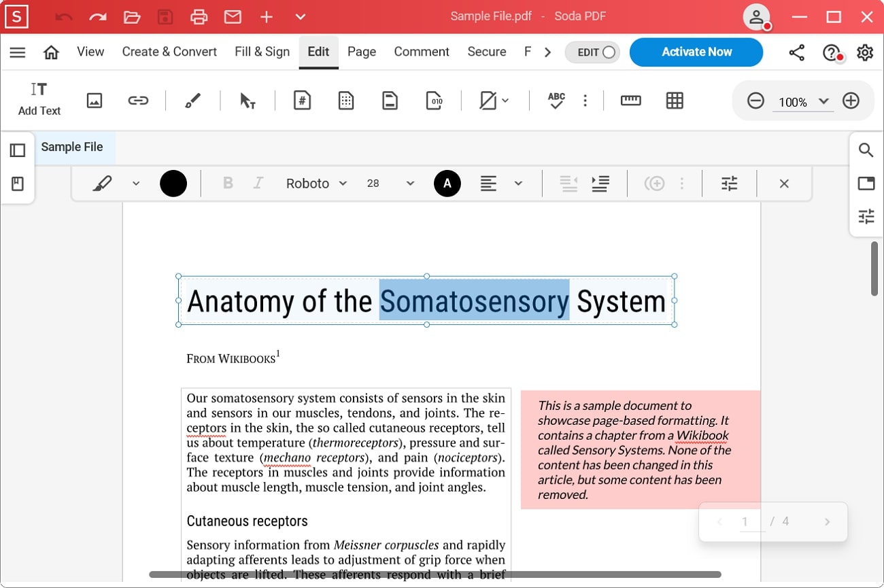
Task: Choose the text selection cursor tool
Action: 248,101
